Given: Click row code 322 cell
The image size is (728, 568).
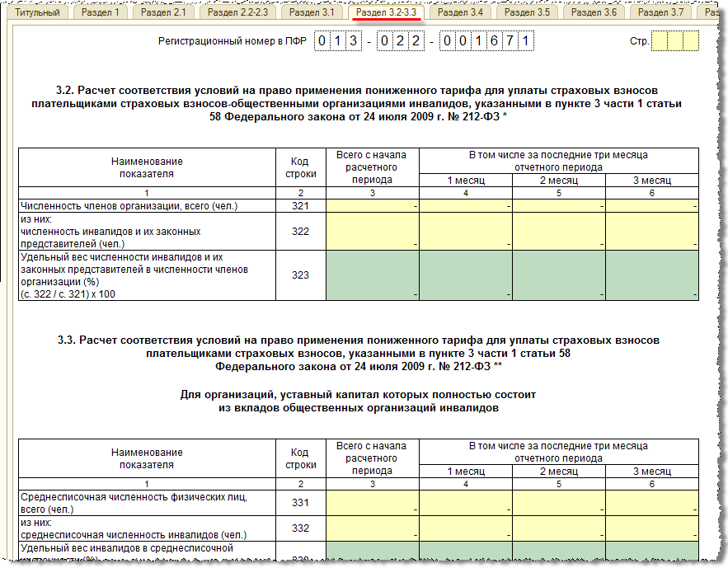Looking at the screenshot, I should point(300,232).
